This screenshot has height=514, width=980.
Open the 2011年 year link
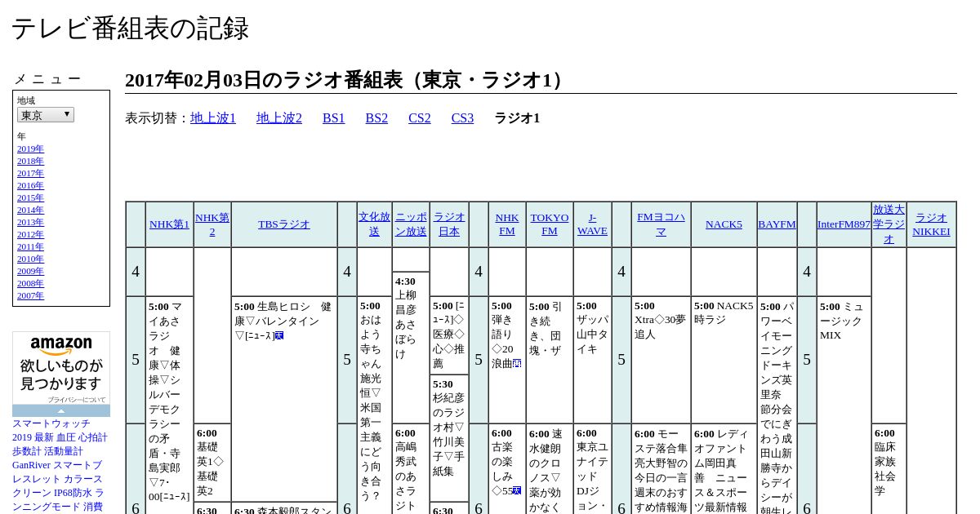[30, 246]
